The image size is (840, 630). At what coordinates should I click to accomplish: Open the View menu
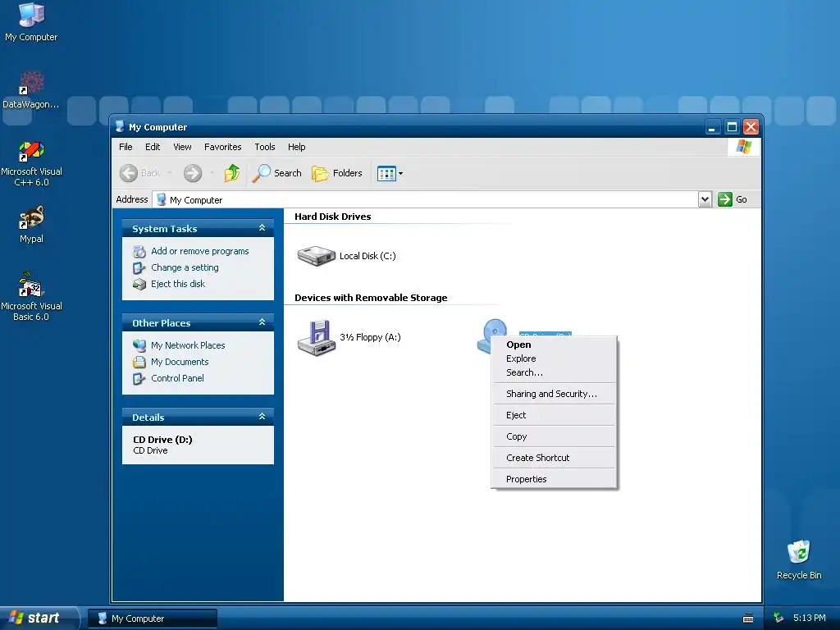point(182,147)
